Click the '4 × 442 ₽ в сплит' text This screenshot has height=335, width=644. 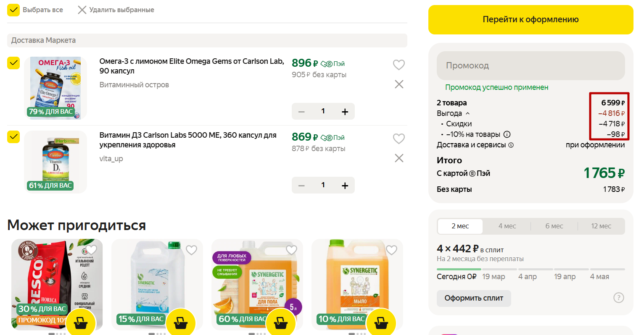point(470,249)
